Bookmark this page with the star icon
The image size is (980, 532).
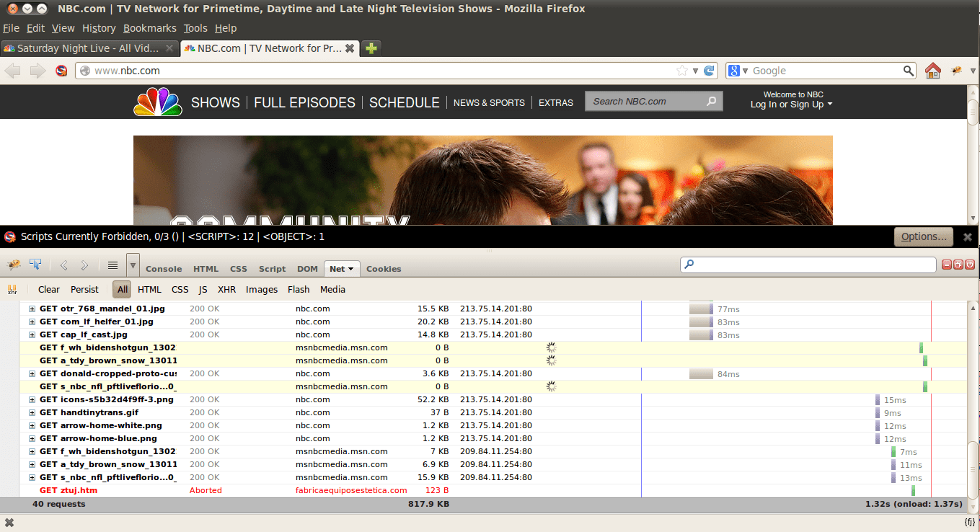click(x=681, y=71)
